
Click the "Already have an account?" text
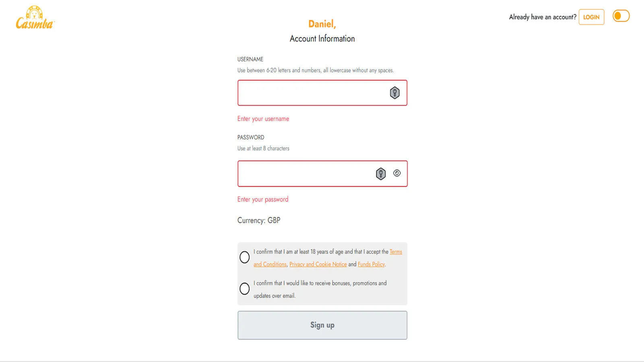click(x=542, y=17)
